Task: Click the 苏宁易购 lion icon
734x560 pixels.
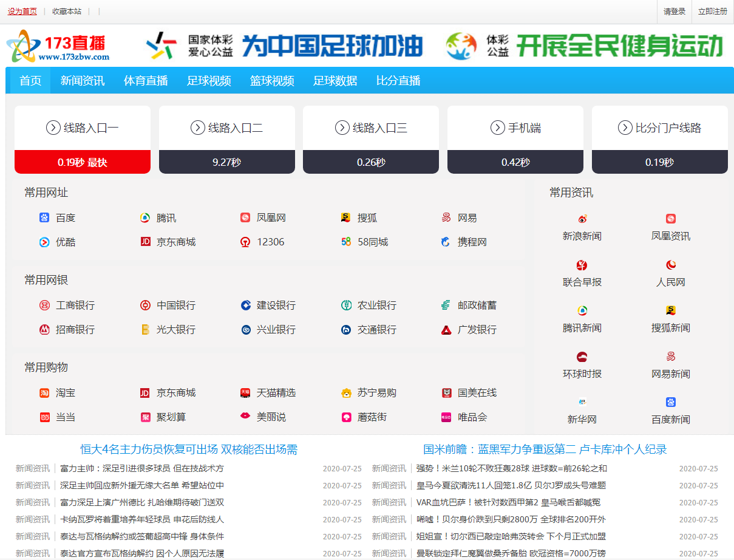Action: pos(345,393)
